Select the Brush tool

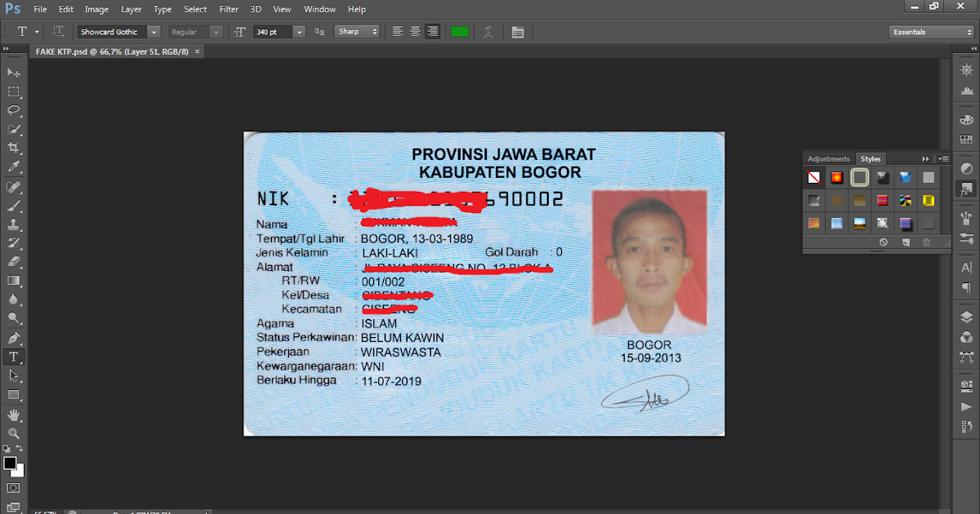click(x=14, y=206)
